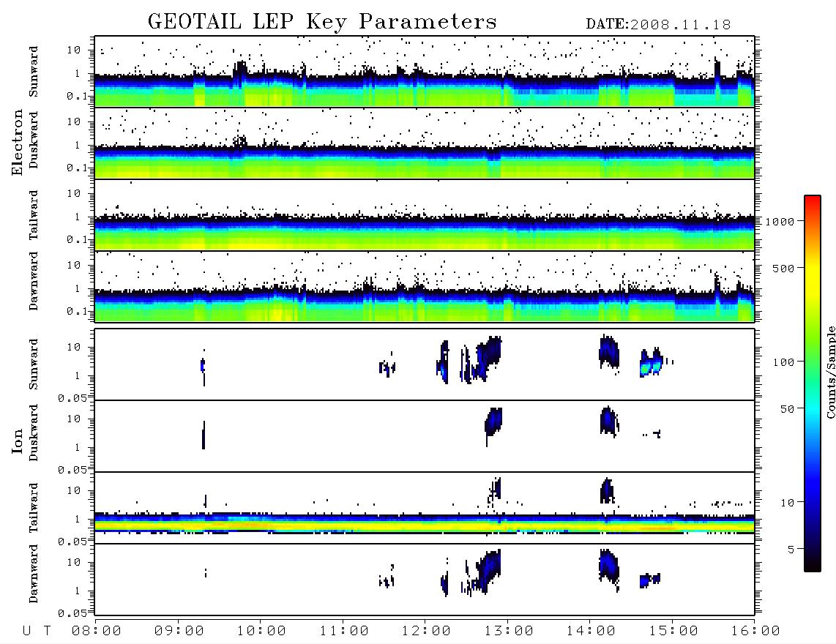The height and width of the screenshot is (644, 836).
Task: Click the "100" color scale label
Action: 784,362
